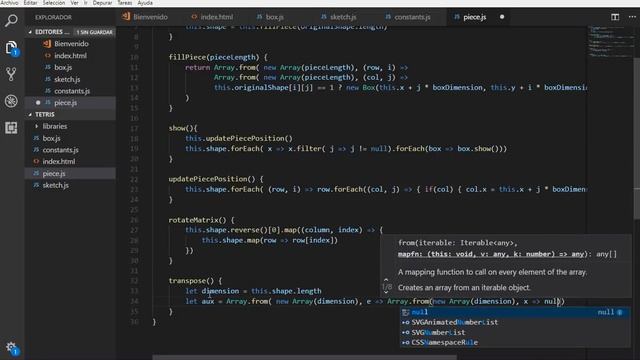Click the split editor icon

tap(615, 17)
